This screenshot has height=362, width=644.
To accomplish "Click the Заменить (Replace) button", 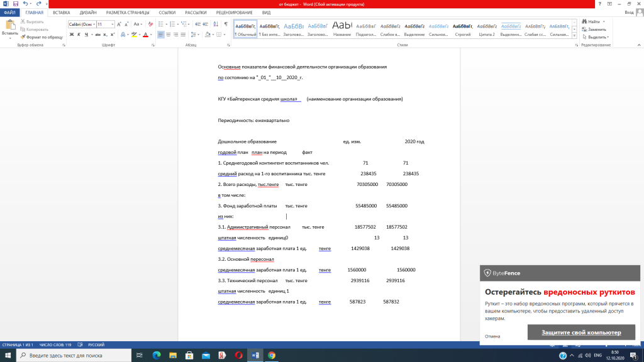I will tap(597, 30).
